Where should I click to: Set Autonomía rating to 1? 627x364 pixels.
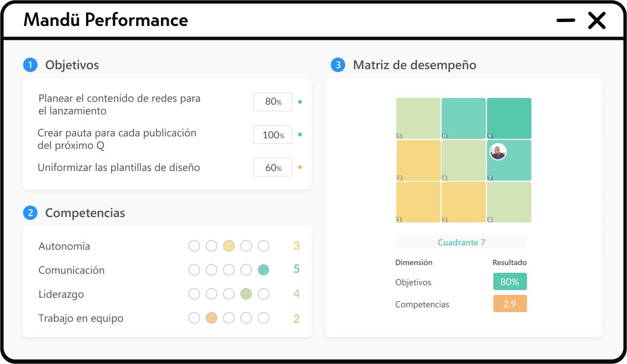coord(194,246)
